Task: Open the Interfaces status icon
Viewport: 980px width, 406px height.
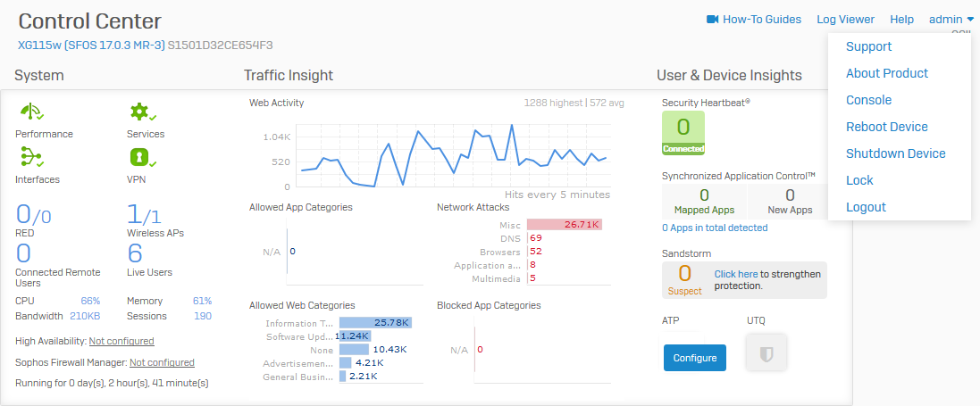Action: point(31,157)
